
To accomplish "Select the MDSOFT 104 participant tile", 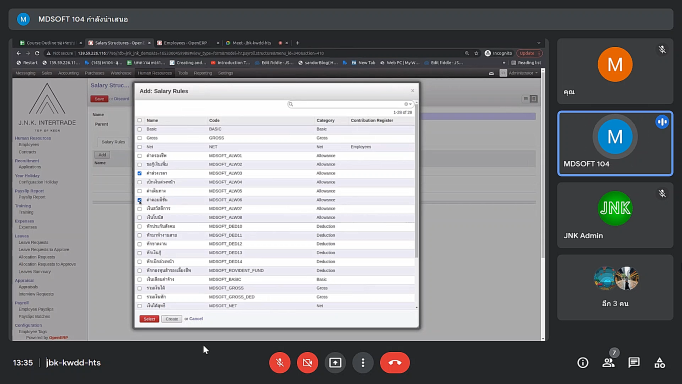I will pyautogui.click(x=615, y=143).
